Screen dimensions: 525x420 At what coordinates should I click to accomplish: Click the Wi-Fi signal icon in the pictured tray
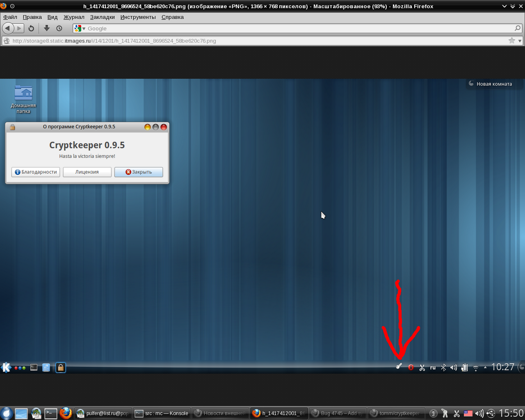pos(476,368)
